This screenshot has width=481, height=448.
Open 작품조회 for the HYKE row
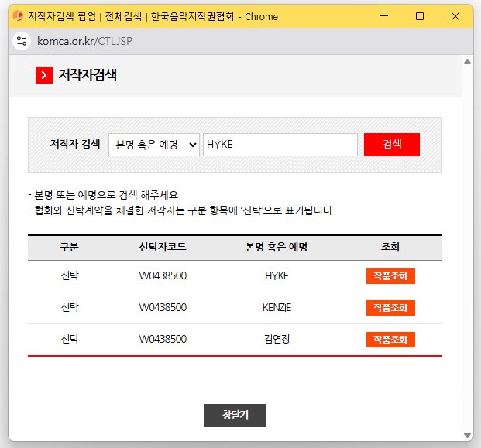(x=390, y=276)
